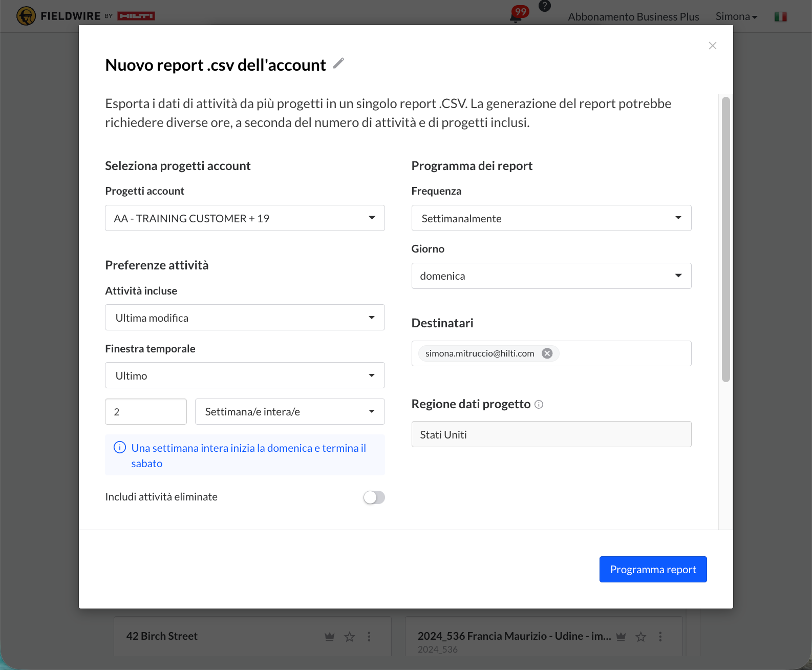This screenshot has height=670, width=812.
Task: Click Abbonamento Business Plus in header
Action: coord(633,17)
